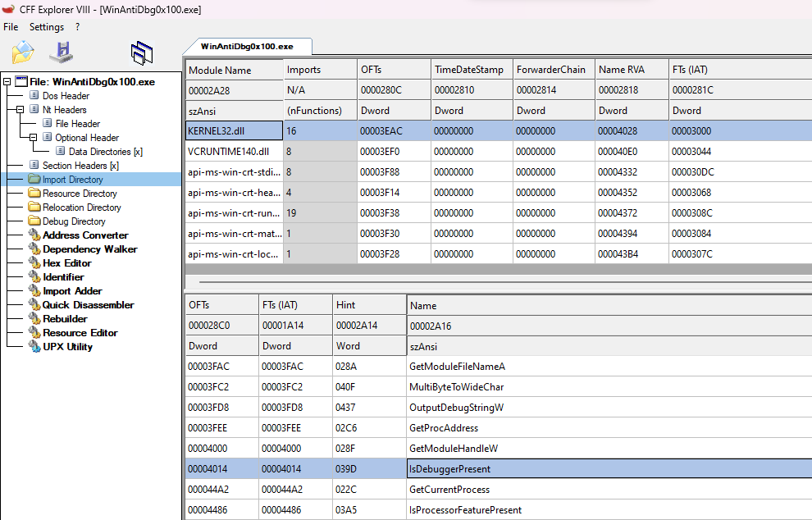Click the Open file toolbar icon
812x520 pixels.
(22, 53)
